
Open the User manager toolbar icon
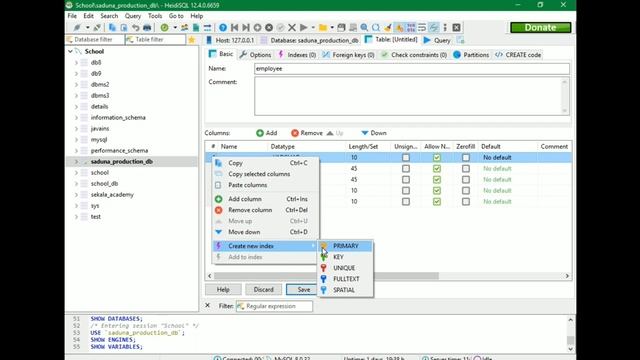pyautogui.click(x=184, y=27)
